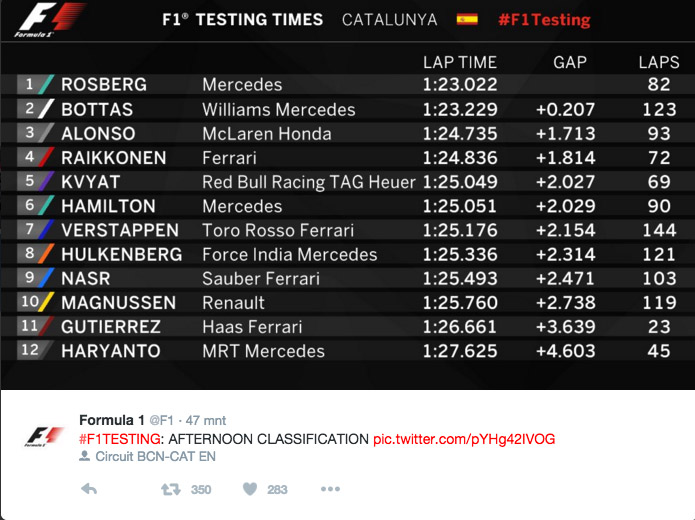Click the 47 mnt timestamp
The height and width of the screenshot is (520, 695).
pos(206,420)
